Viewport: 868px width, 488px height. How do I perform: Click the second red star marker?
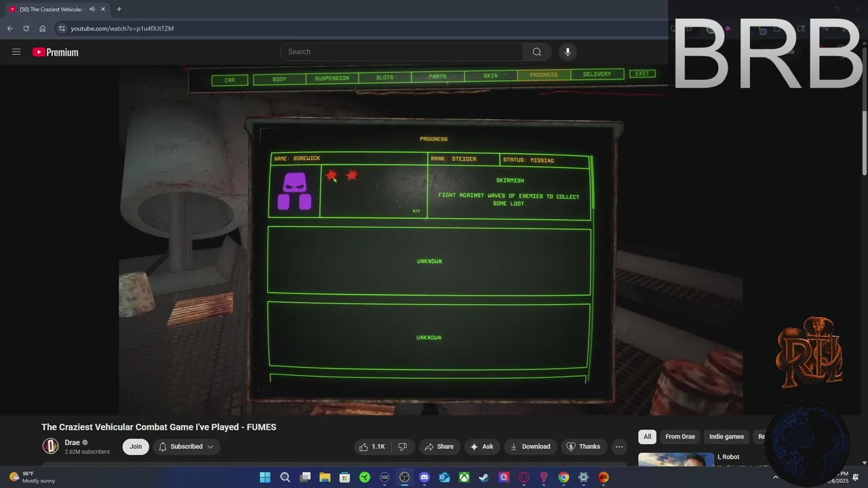pos(351,176)
